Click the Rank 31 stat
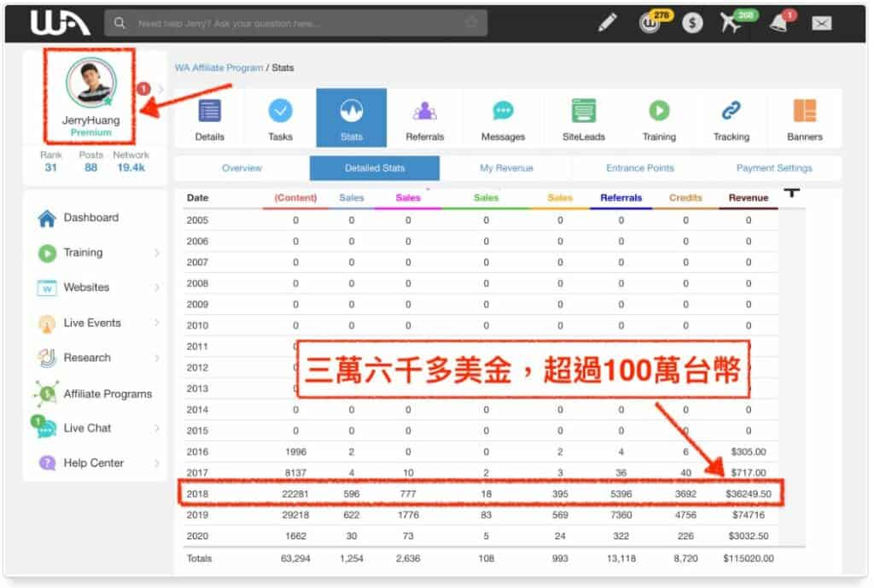 click(50, 161)
